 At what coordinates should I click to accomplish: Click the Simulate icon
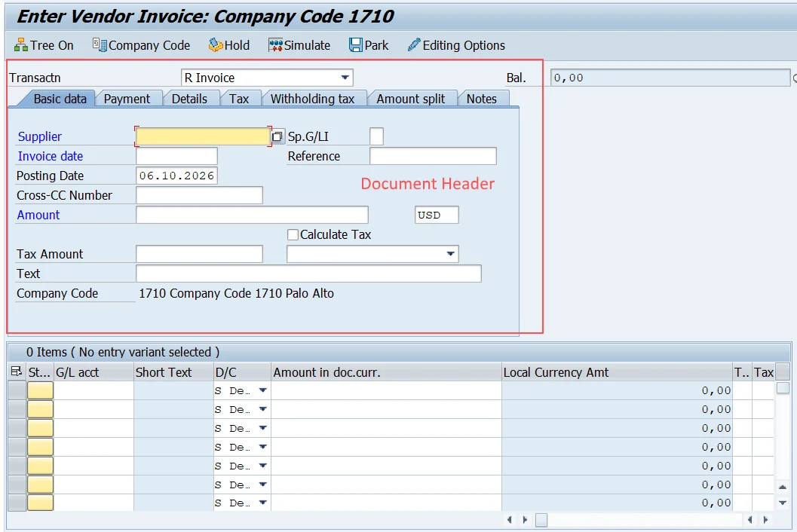[275, 45]
